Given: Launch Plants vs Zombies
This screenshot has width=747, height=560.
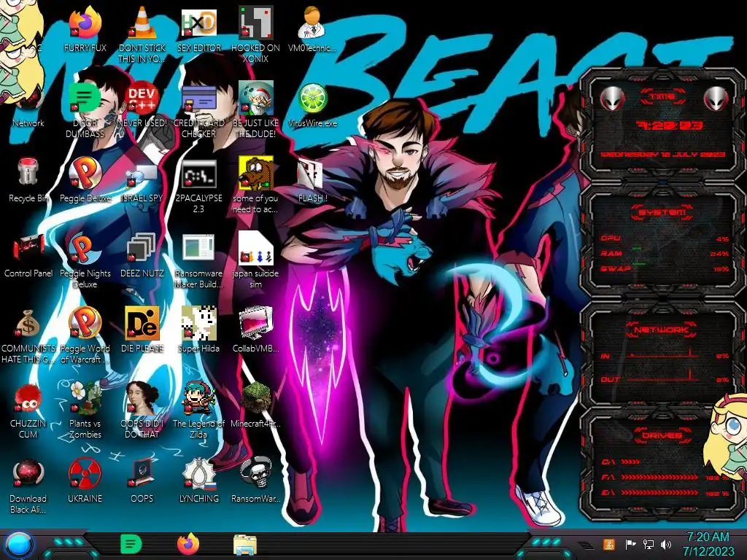Looking at the screenshot, I should click(85, 397).
